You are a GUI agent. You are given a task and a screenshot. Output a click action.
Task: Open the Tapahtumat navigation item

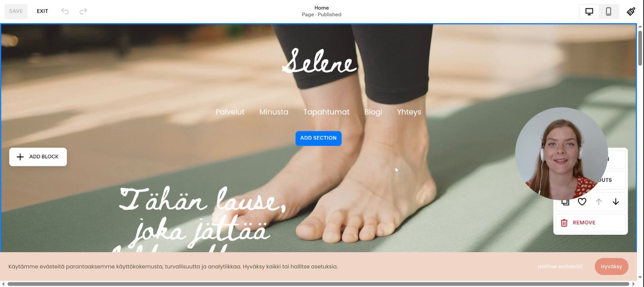326,112
